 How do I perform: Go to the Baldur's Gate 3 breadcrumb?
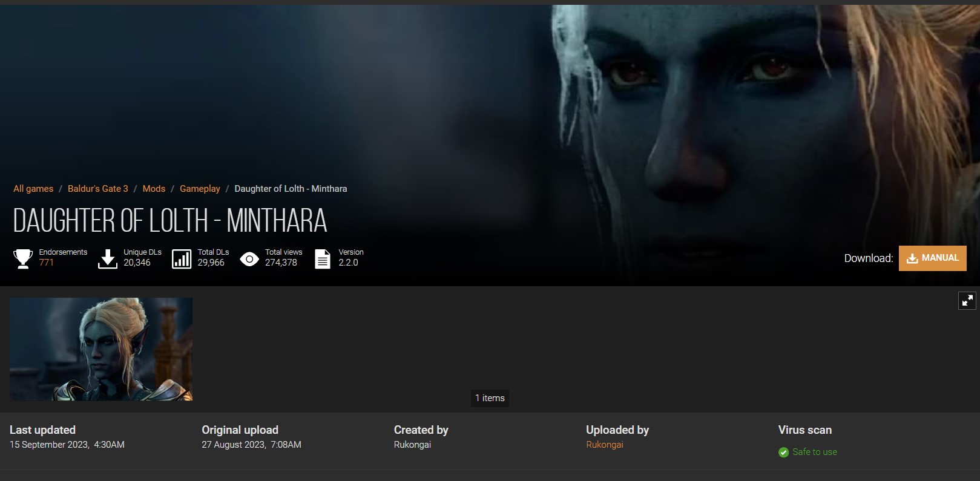tap(98, 189)
